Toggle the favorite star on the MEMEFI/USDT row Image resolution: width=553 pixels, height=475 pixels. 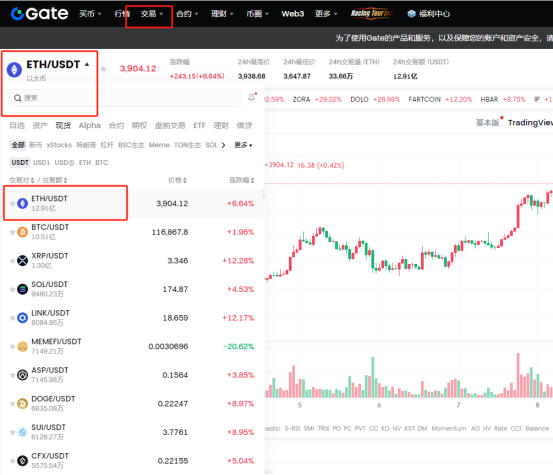point(12,346)
